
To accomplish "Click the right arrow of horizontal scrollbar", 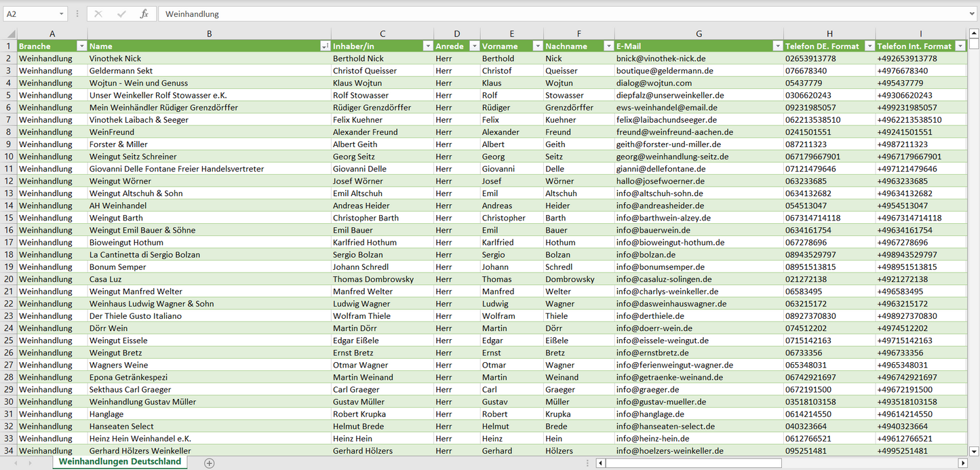I will coord(962,463).
